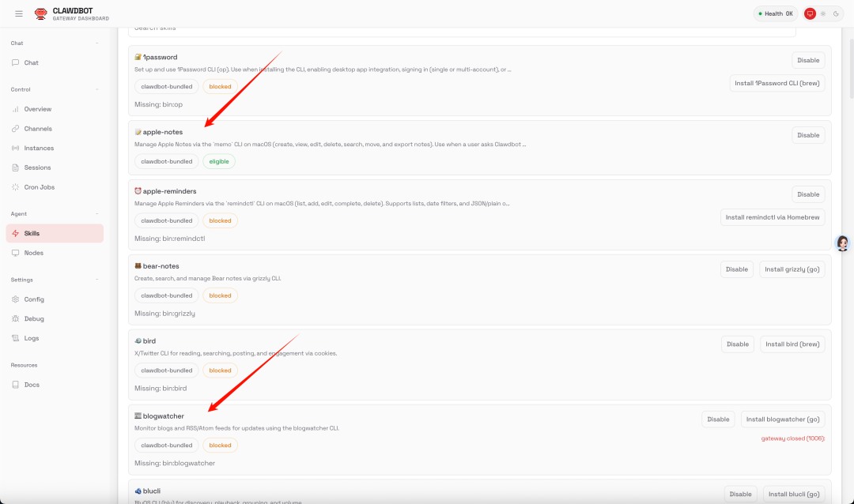Disable the 1password skill
Image resolution: width=854 pixels, height=504 pixels.
(808, 60)
